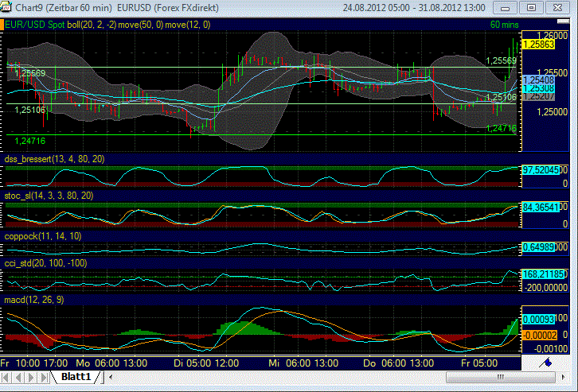Screen dimensions: 578x392
Task: Click the 84,36541 stochastic value tag
Action: 541,208
